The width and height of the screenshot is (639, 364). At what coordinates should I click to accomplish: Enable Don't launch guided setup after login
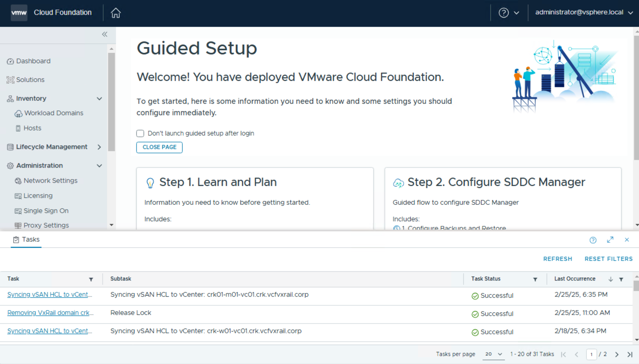coord(140,133)
